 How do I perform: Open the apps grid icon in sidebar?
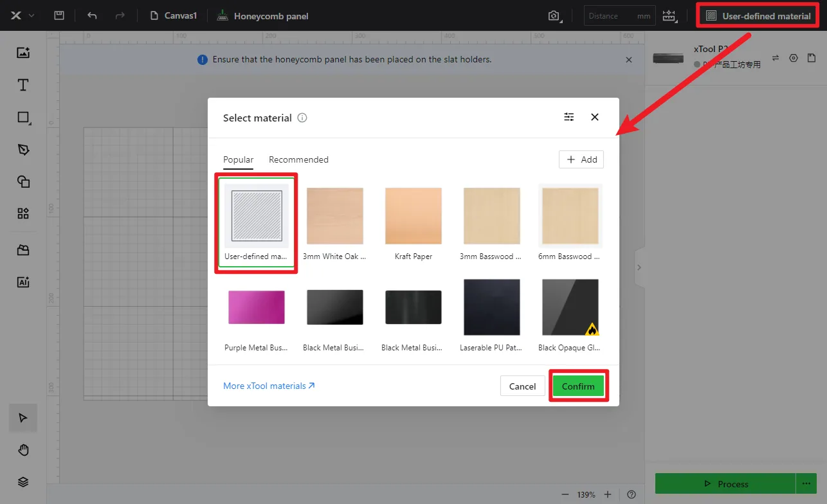[23, 213]
